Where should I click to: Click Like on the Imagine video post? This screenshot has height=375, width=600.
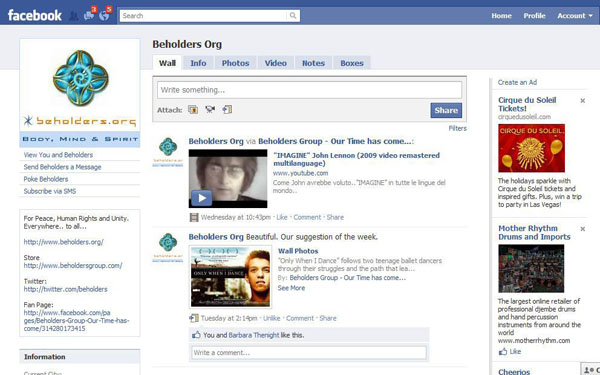[x=282, y=217]
